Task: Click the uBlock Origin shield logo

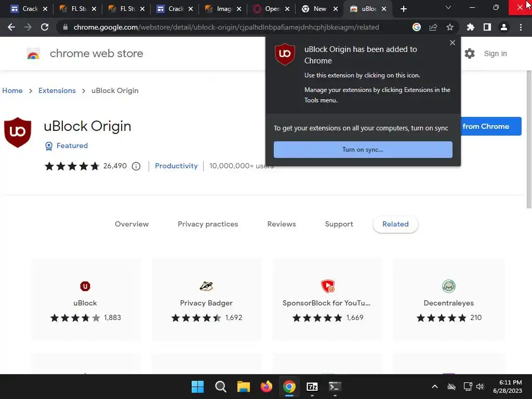Action: [18, 132]
